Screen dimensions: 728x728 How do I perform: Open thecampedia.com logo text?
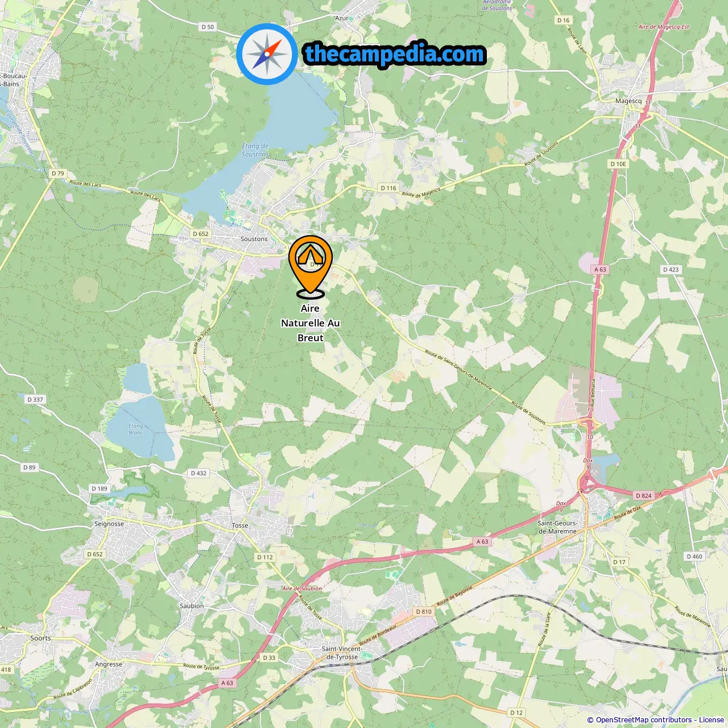tap(395, 54)
